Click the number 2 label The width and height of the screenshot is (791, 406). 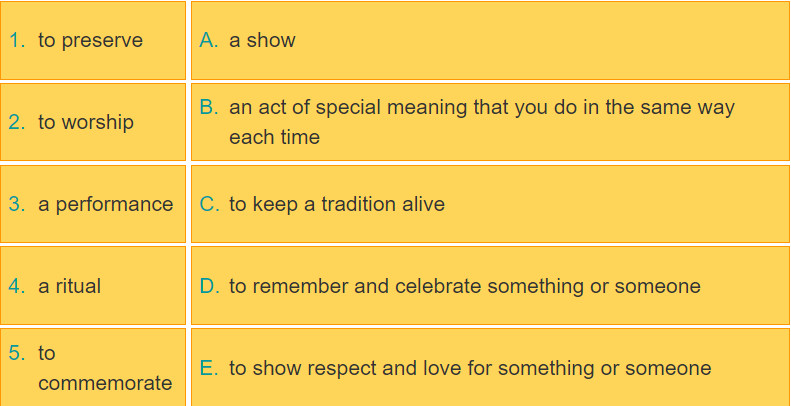17,122
